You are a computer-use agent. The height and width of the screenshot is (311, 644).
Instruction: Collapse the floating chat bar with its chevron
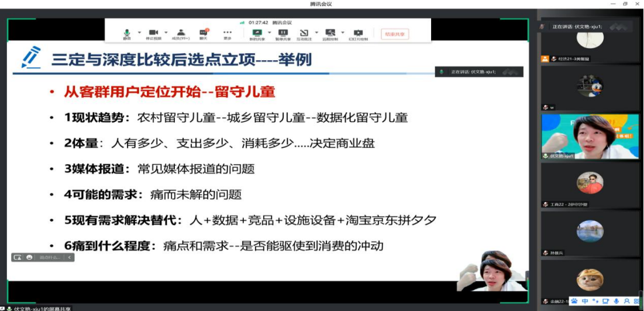[x=69, y=257]
